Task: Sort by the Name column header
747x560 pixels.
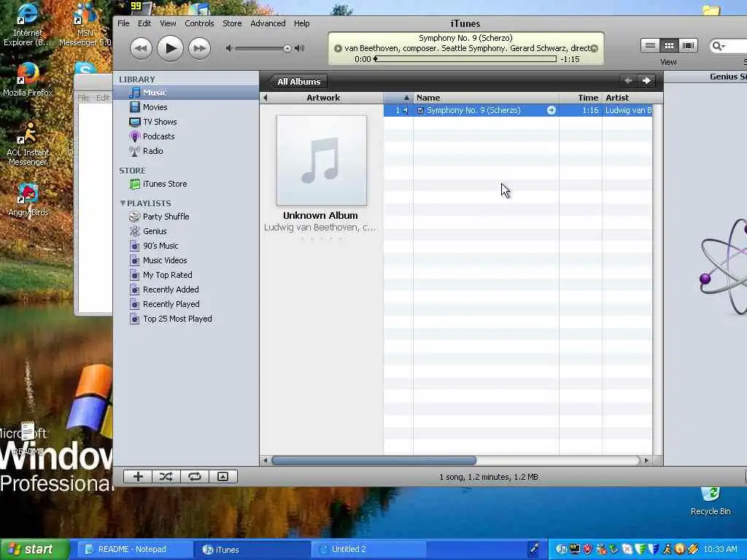Action: 486,98
